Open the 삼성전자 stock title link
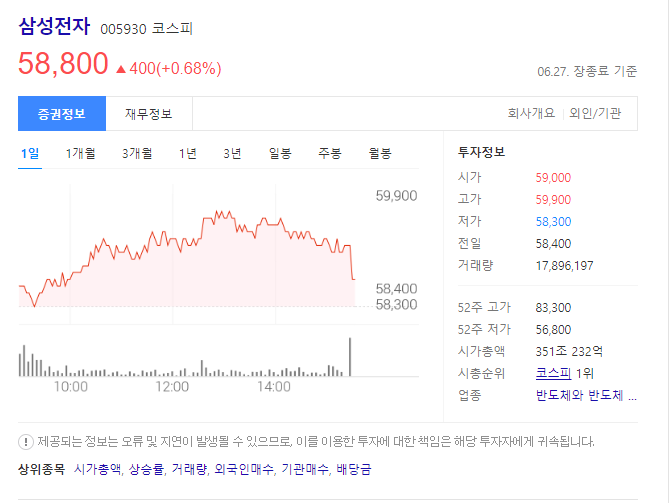Viewport: 670px width, 503px height. point(54,26)
